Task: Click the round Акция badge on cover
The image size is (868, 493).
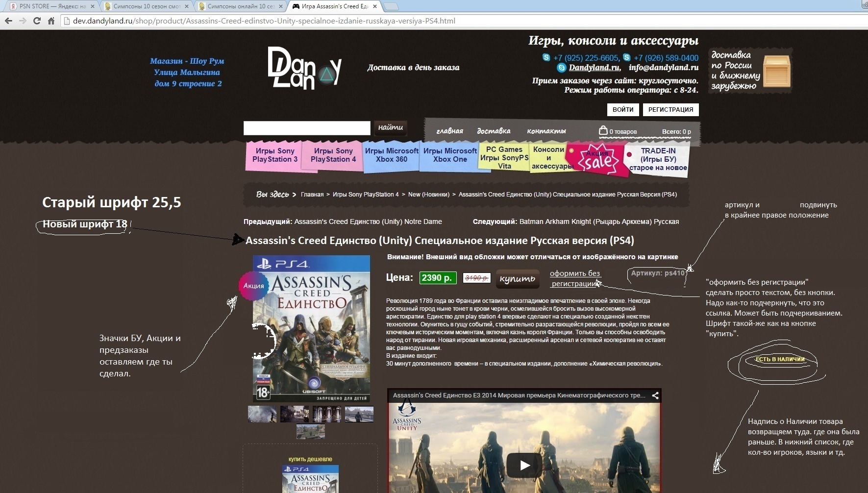Action: (253, 285)
